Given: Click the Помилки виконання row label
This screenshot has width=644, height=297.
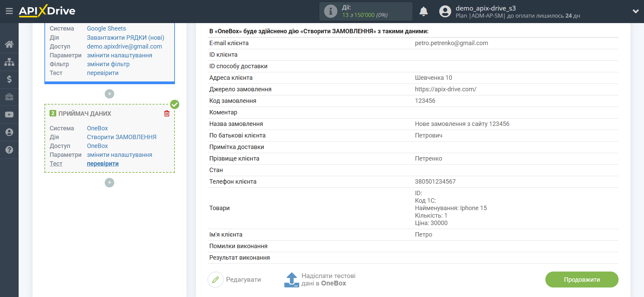Looking at the screenshot, I should [x=238, y=246].
